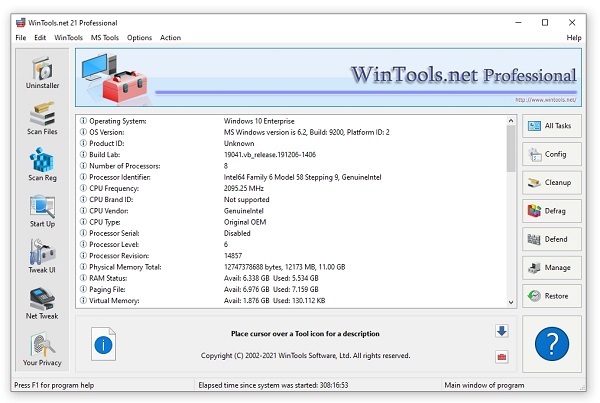Open the Edit menu
This screenshot has width=600, height=403.
pyautogui.click(x=40, y=38)
